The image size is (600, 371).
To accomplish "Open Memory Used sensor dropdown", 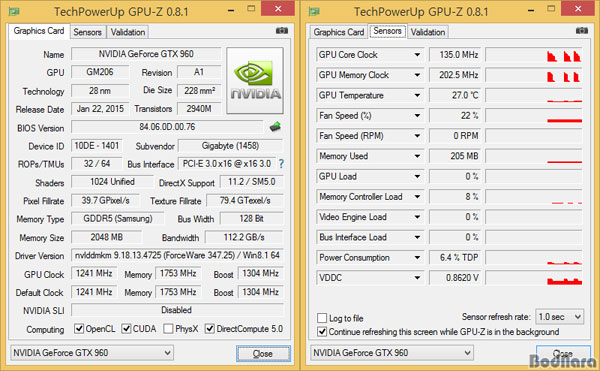I will (417, 156).
